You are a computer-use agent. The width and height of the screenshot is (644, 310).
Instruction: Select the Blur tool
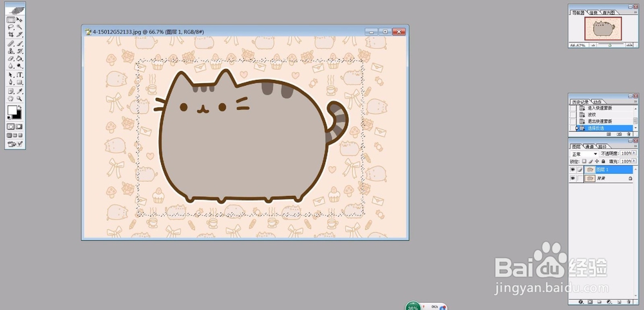click(11, 65)
